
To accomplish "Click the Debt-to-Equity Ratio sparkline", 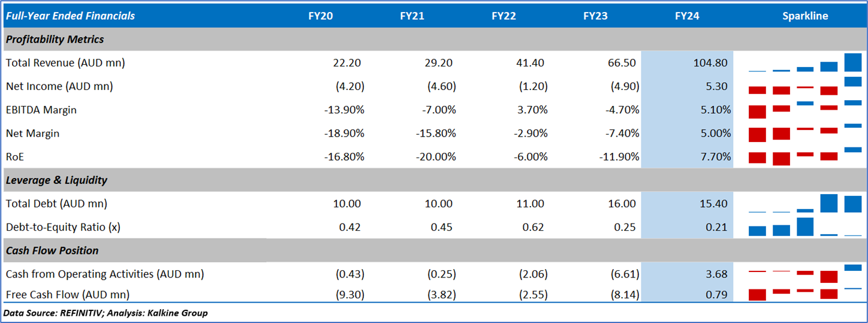I will point(804,227).
